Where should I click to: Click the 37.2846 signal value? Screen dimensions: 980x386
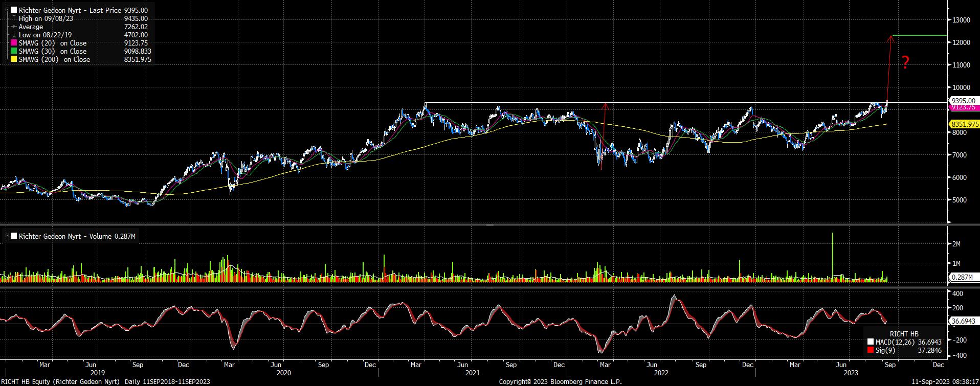[x=929, y=351]
